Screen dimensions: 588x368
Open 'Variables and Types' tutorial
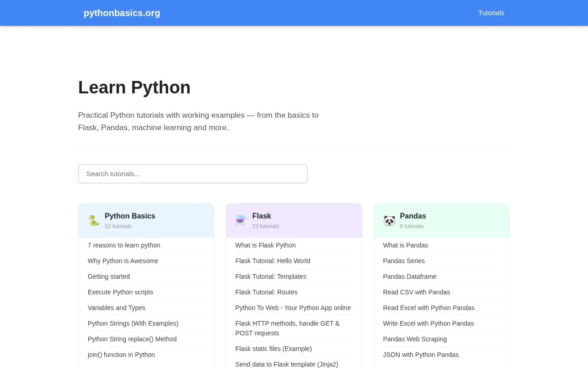[117, 308]
